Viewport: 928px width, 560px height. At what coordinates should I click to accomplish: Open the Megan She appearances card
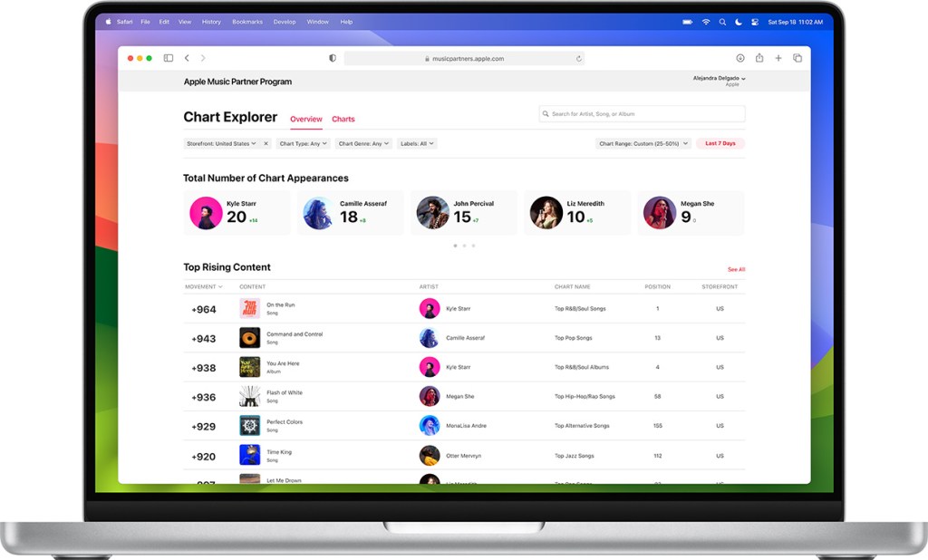coord(691,213)
